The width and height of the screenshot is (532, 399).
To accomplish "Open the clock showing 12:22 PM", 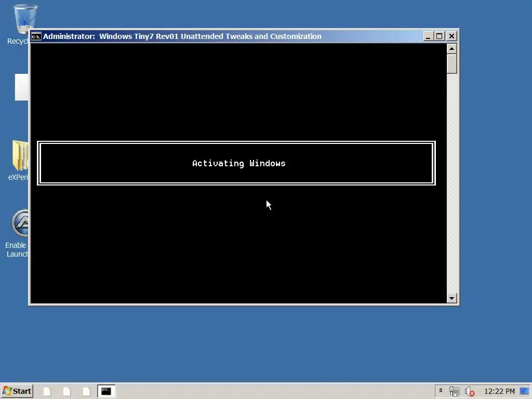I will (499, 391).
